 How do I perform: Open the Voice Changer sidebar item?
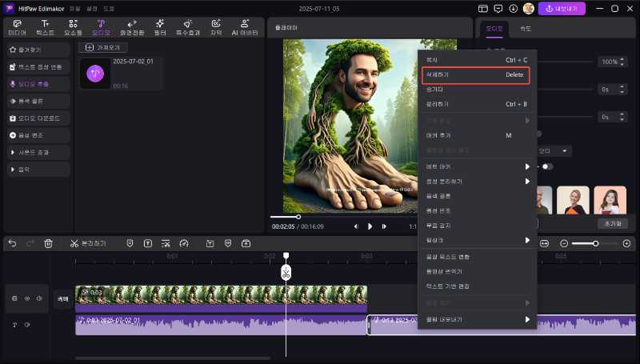click(38, 135)
